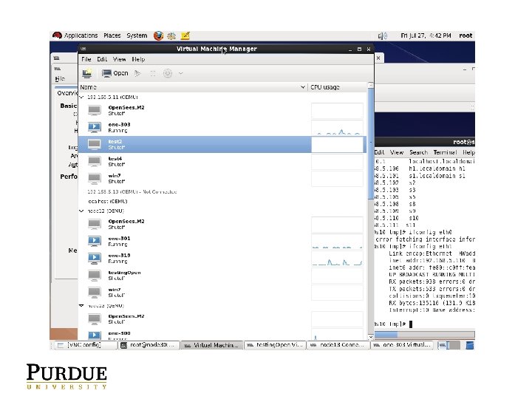Click the VM list vertical scrollbar thumb
Screen dimensions: 532x399
(370, 144)
